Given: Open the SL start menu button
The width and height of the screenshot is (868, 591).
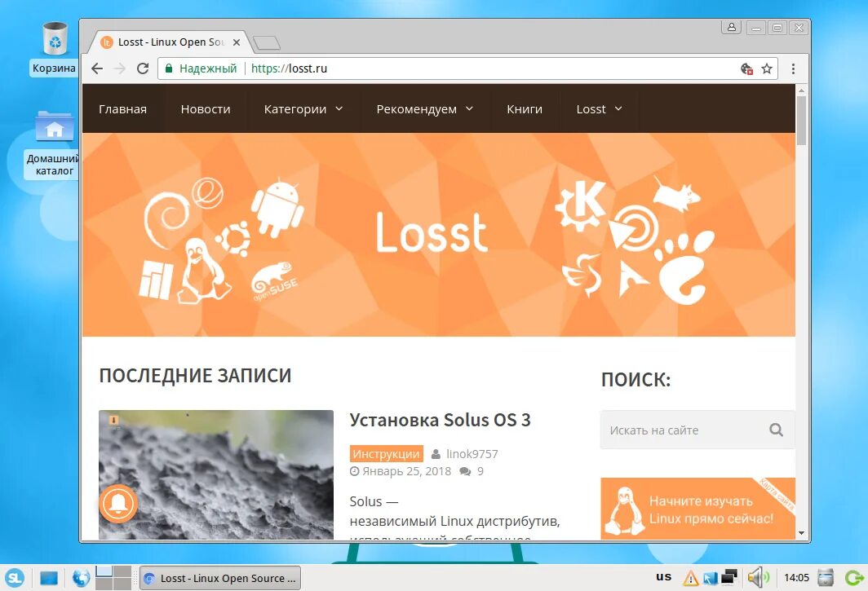Looking at the screenshot, I should click(15, 578).
